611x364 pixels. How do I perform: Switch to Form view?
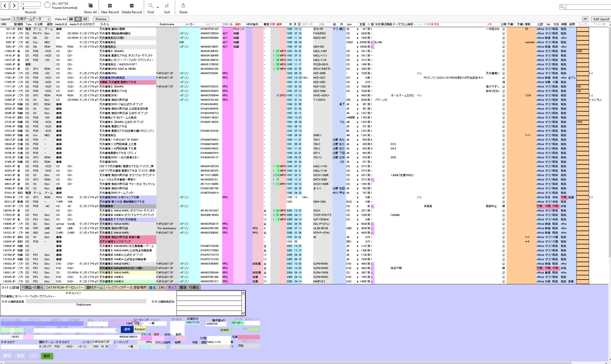71,19
